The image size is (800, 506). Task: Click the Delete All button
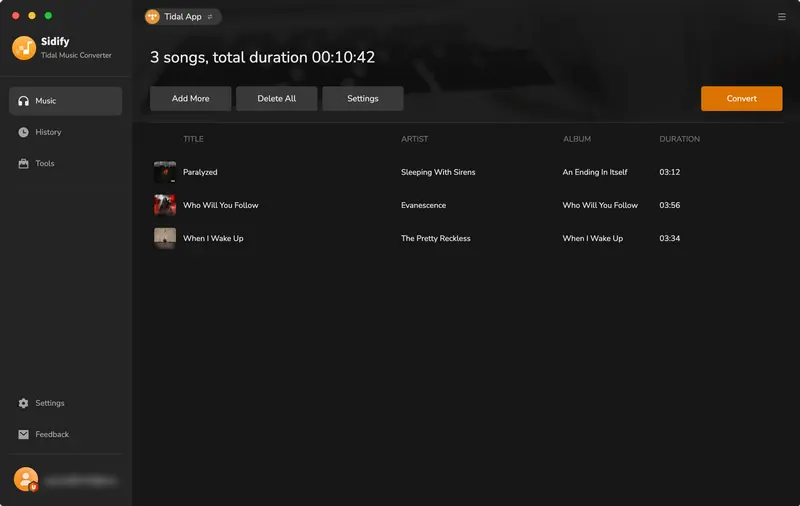277,98
